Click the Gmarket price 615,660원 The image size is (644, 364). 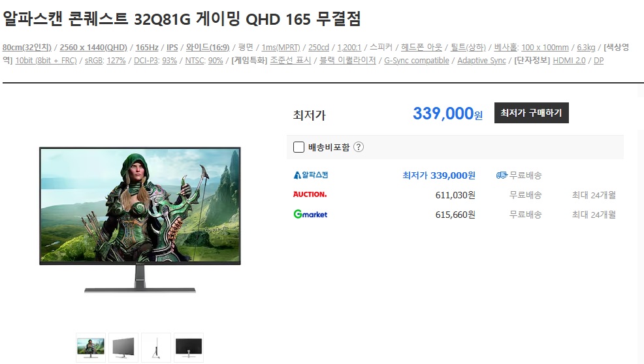pyautogui.click(x=455, y=215)
